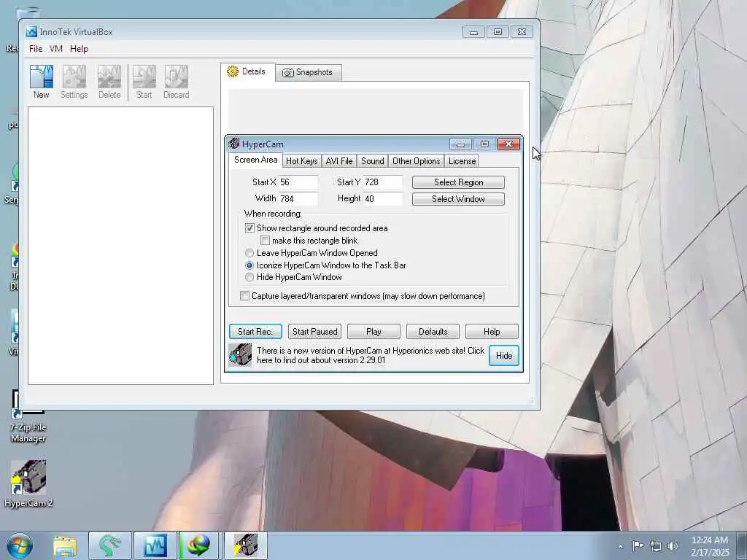
Task: Open the AVI File tab
Action: (x=338, y=161)
